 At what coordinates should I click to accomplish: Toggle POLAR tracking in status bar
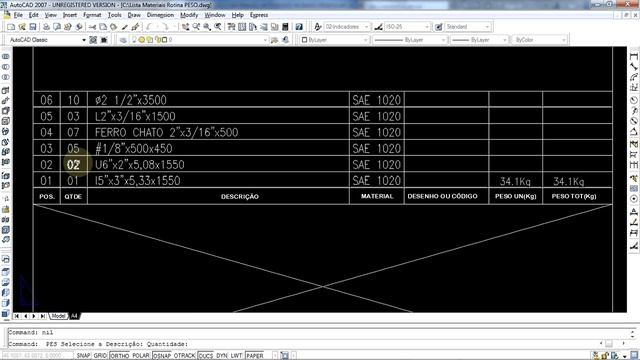[x=141, y=356]
